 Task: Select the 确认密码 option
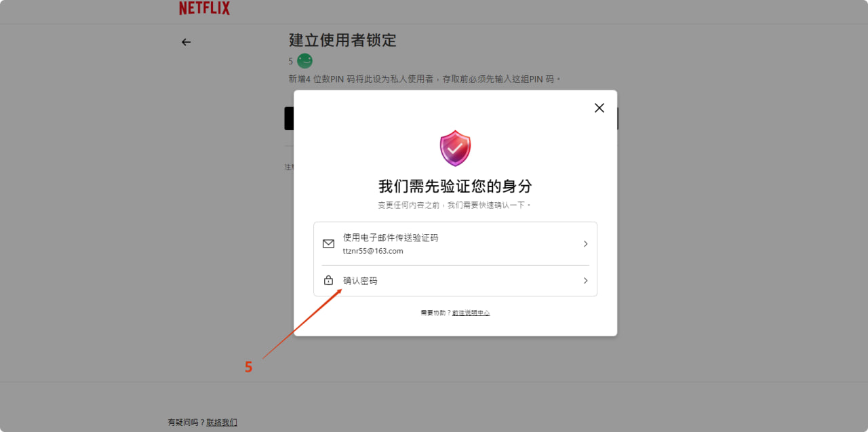[x=360, y=281]
